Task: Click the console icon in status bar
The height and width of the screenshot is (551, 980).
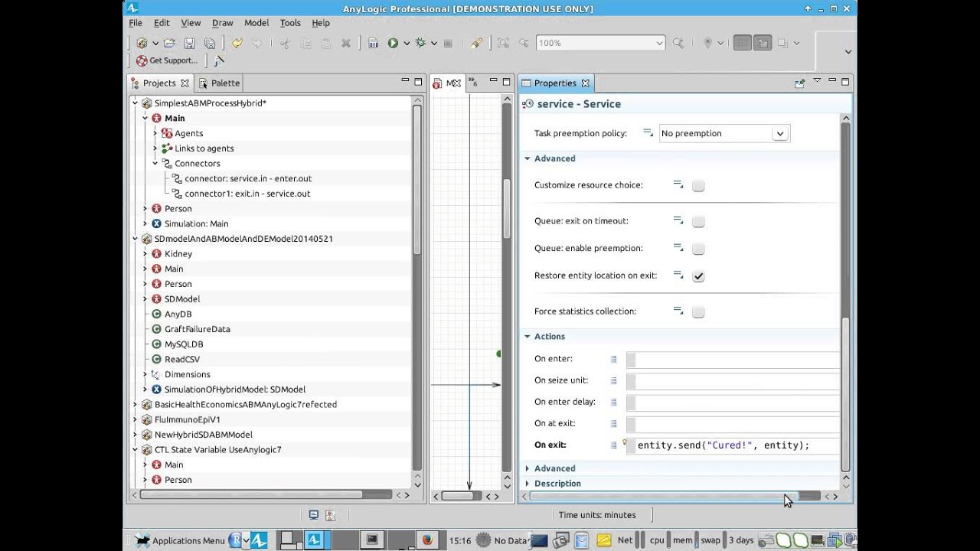Action: pyautogui.click(x=313, y=515)
